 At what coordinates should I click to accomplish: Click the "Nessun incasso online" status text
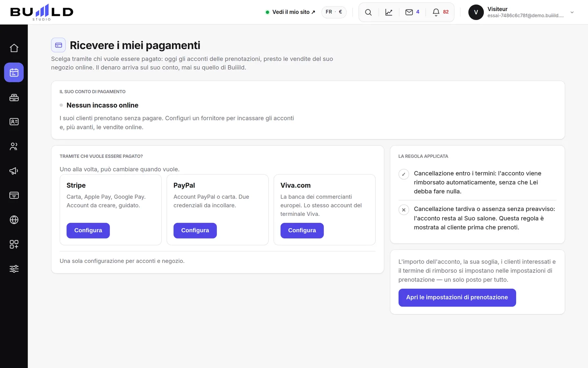(102, 105)
